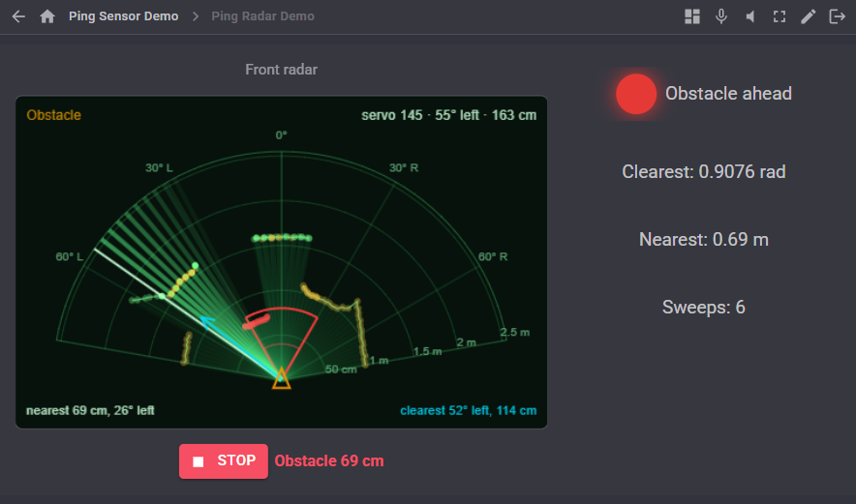Click Clearest: 0.9076 rad value

pyautogui.click(x=704, y=172)
